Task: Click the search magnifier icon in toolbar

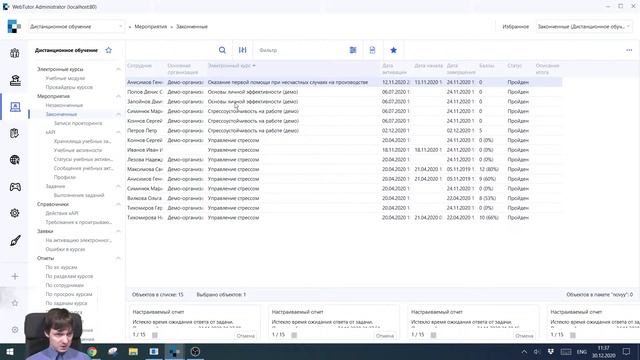Action: click(x=222, y=50)
